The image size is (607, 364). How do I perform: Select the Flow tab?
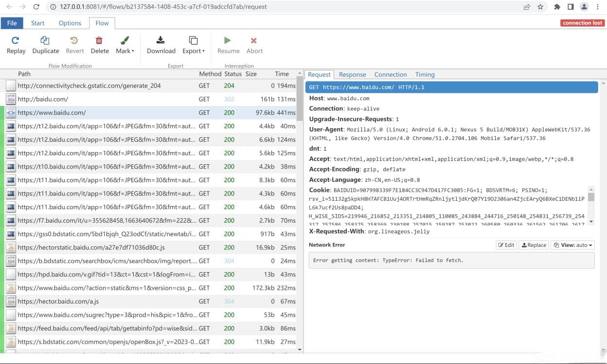(102, 23)
